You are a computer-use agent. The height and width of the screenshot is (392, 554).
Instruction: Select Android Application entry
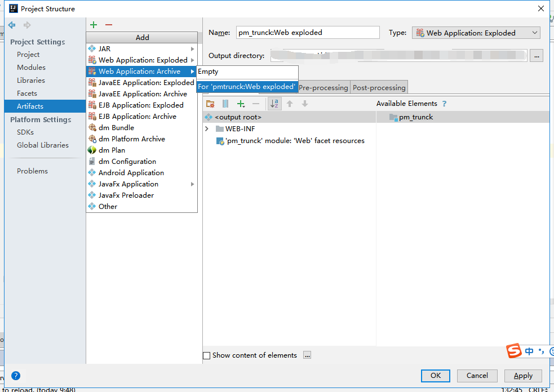141,173
